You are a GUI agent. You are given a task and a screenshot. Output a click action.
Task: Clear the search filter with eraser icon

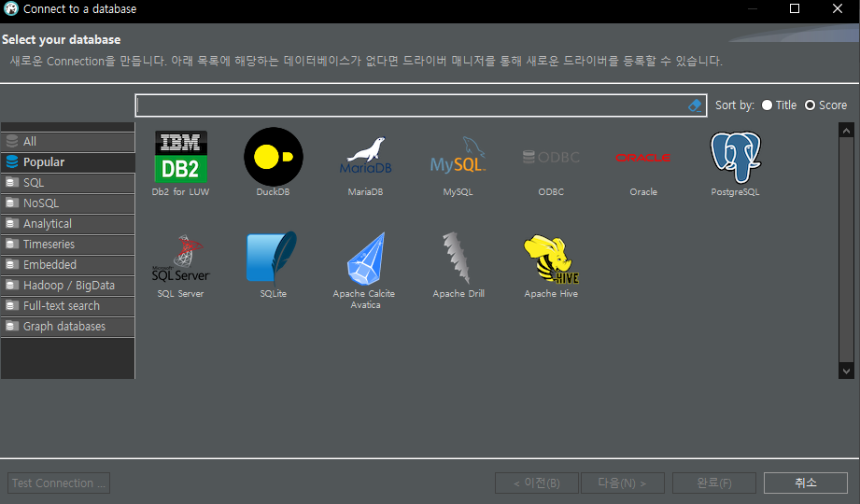695,105
